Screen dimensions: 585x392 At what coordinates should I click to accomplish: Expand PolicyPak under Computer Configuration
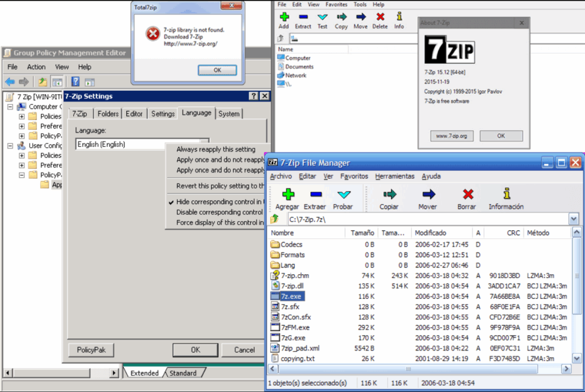tap(22, 136)
